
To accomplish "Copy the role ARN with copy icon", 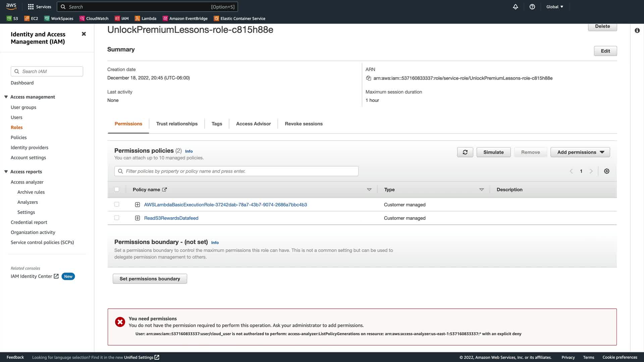I will click(368, 78).
